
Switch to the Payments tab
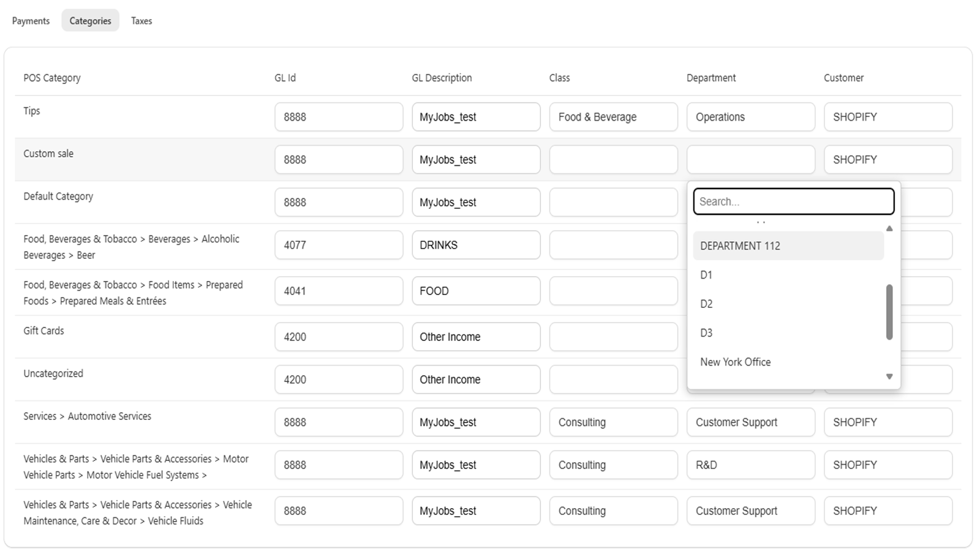pyautogui.click(x=31, y=20)
